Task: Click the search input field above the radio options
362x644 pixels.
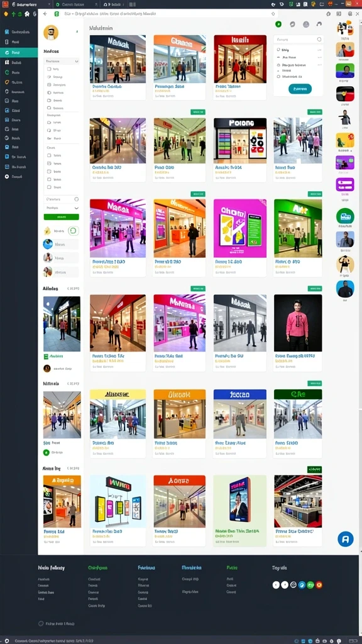Action: (x=299, y=40)
